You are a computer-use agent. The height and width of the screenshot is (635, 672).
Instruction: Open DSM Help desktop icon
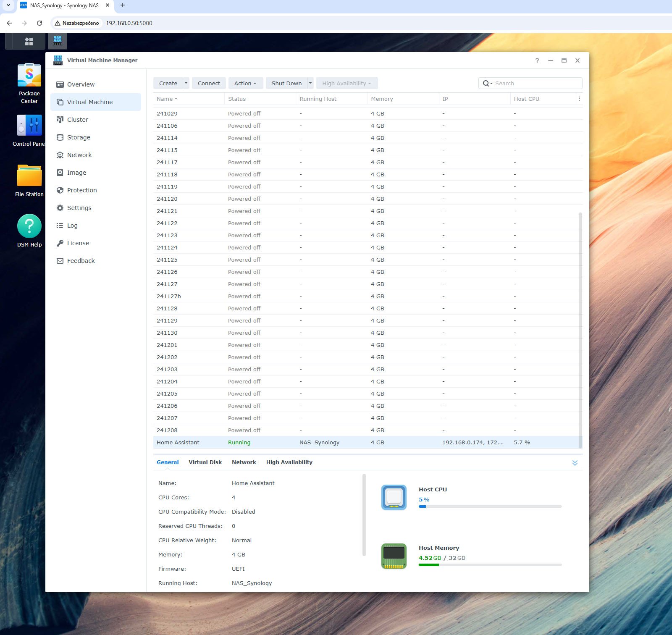click(x=29, y=226)
